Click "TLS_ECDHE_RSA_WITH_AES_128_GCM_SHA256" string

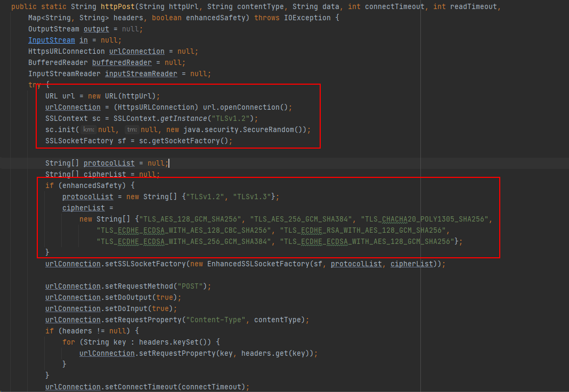[363, 230]
